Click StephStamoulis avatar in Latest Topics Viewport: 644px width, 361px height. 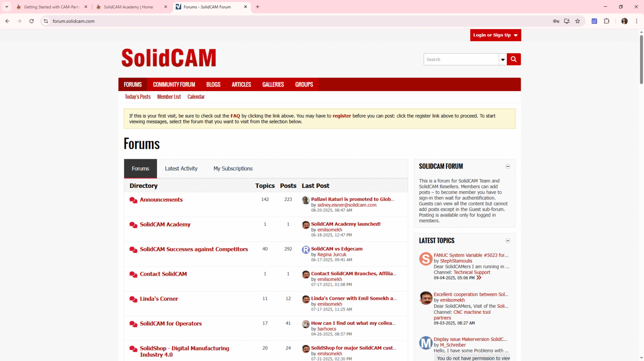coord(425,259)
